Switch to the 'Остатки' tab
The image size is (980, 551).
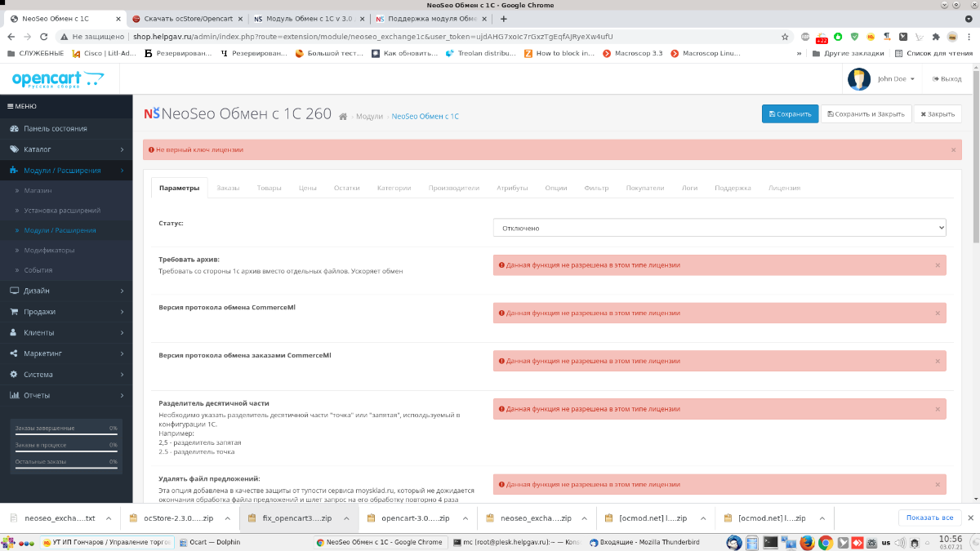point(346,188)
